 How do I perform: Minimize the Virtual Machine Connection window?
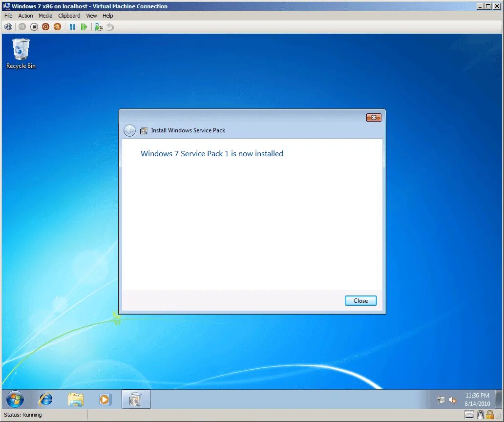click(x=480, y=6)
